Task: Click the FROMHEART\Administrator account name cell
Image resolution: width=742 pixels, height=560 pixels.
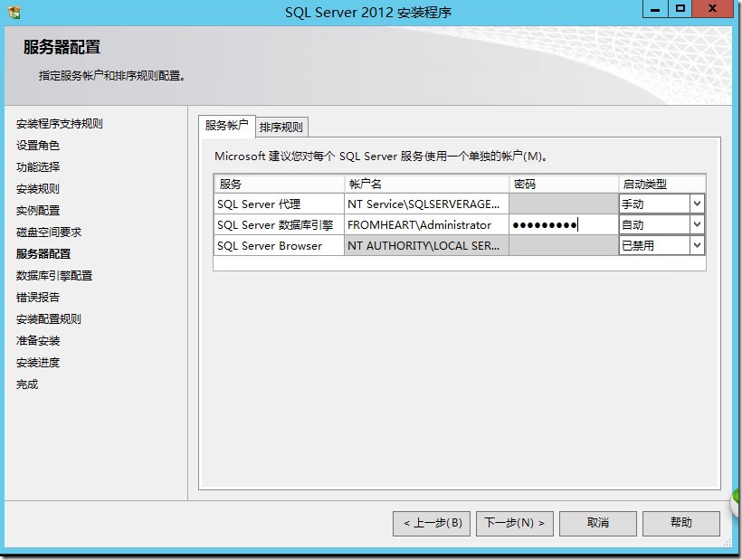Action: pyautogui.click(x=426, y=224)
